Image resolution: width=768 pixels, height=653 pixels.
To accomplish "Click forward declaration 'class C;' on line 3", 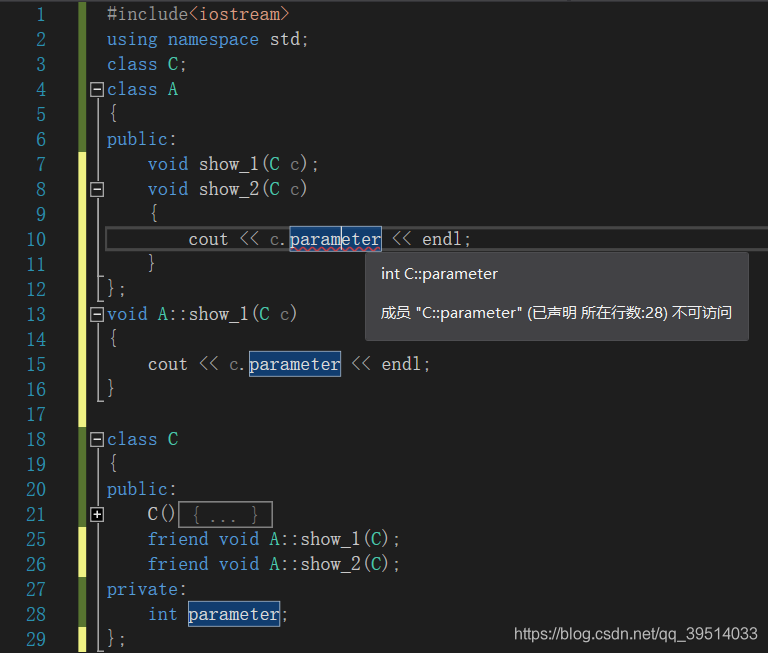I will 147,64.
